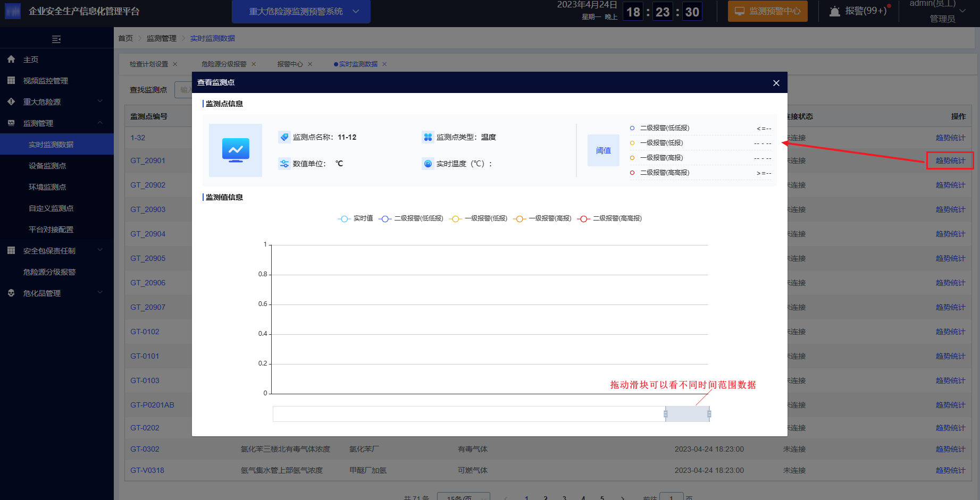Close the 查看监测点 dialog

point(776,83)
